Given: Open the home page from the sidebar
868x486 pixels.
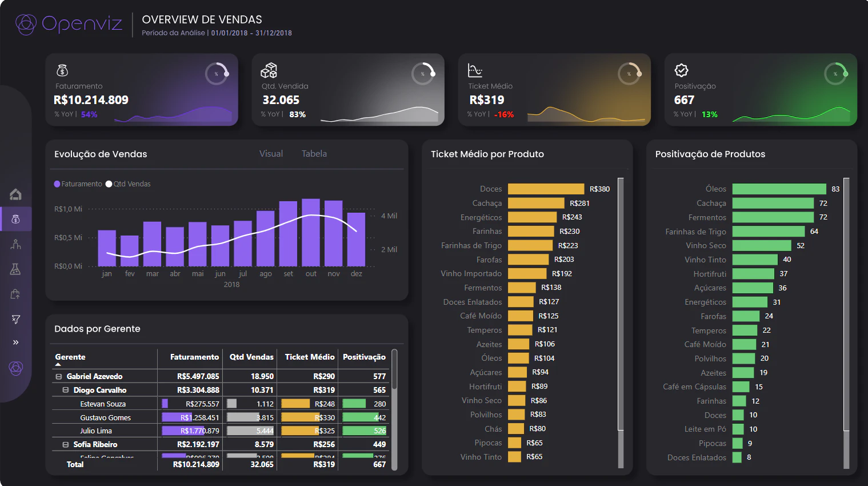Looking at the screenshot, I should [x=16, y=194].
